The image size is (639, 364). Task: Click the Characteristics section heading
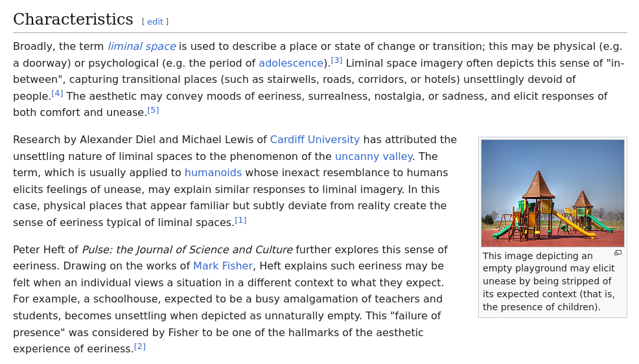pyautogui.click(x=73, y=19)
